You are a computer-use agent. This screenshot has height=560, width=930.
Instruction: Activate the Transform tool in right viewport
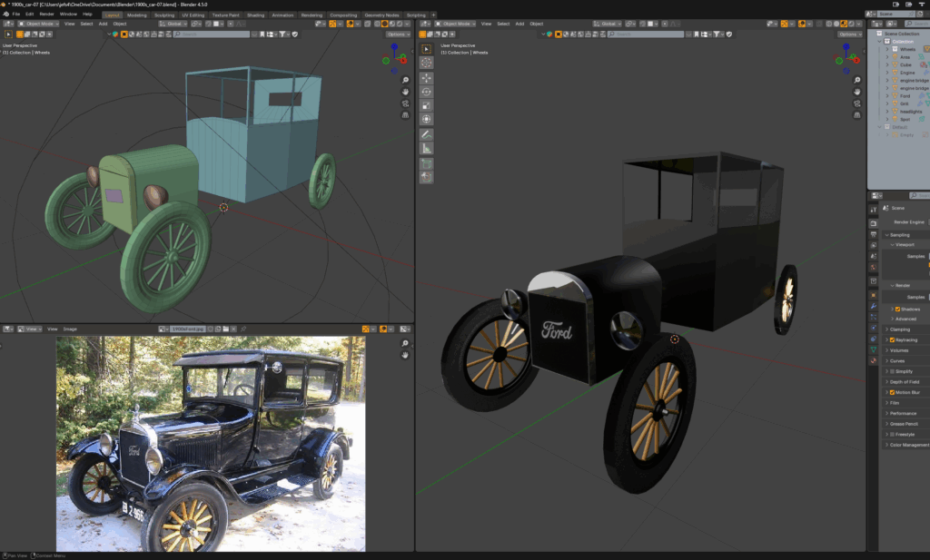pos(427,119)
